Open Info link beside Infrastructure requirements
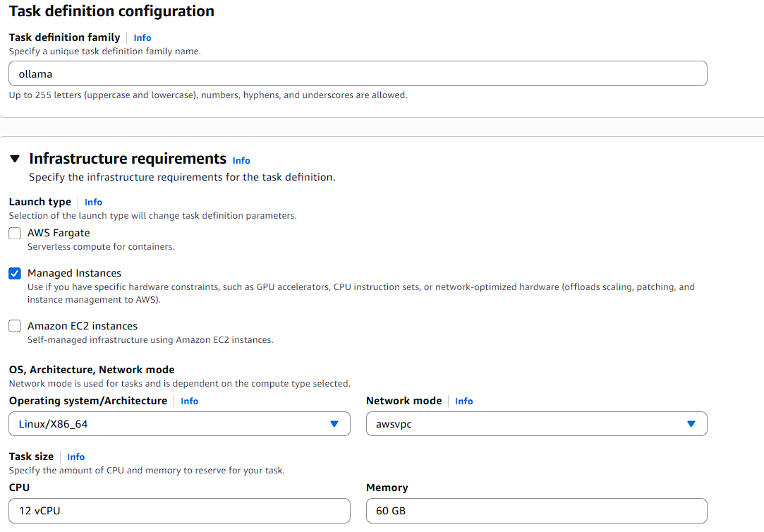Screen dimensions: 764x532 [241, 161]
